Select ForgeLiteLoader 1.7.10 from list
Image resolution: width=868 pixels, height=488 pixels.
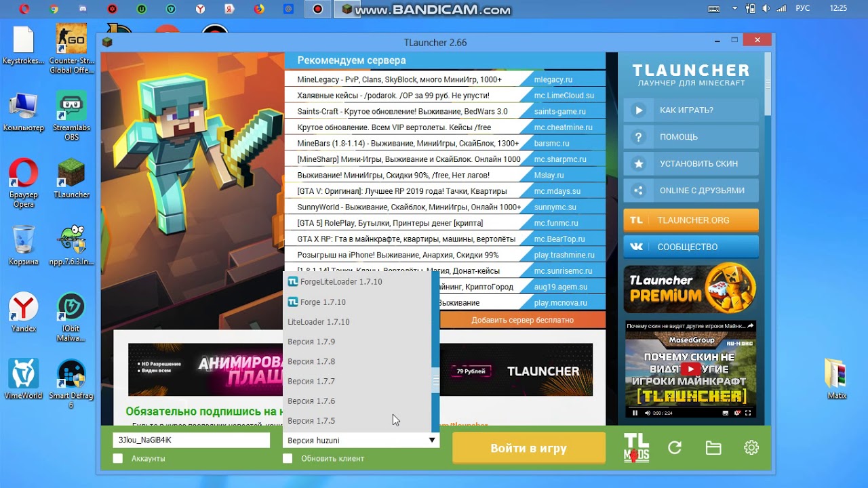pyautogui.click(x=357, y=282)
